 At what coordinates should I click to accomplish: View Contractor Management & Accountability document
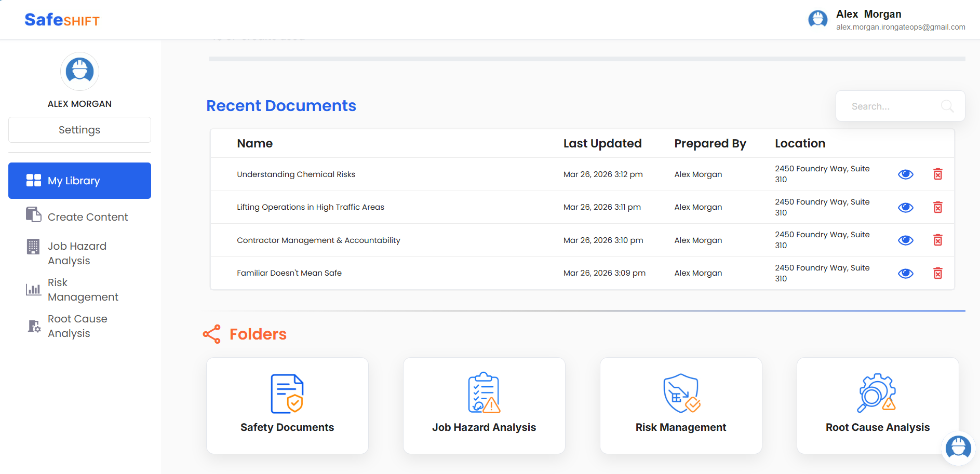[x=905, y=240]
